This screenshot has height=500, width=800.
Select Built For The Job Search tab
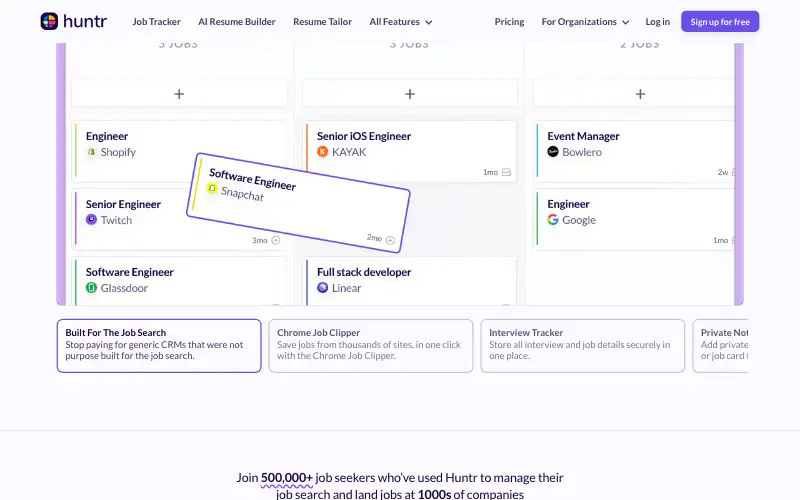[x=159, y=346]
